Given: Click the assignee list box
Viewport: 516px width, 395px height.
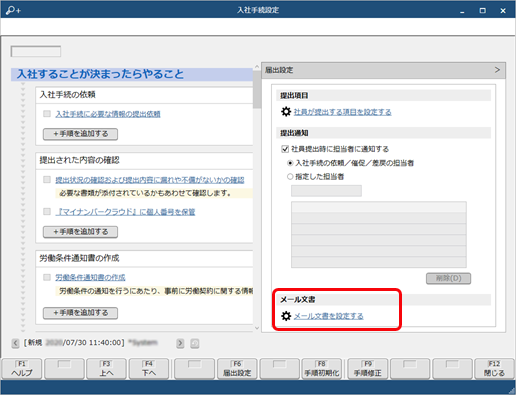Looking at the screenshot, I should click(379, 234).
